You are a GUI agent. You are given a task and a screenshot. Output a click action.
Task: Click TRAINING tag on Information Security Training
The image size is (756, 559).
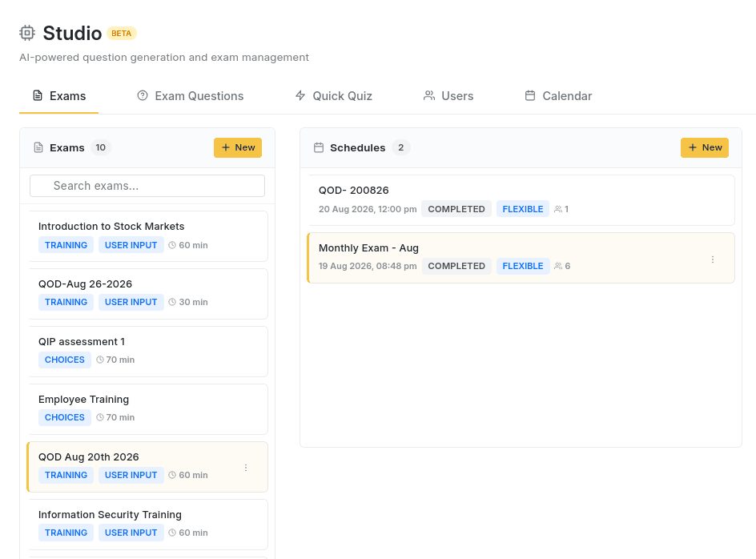pos(66,533)
